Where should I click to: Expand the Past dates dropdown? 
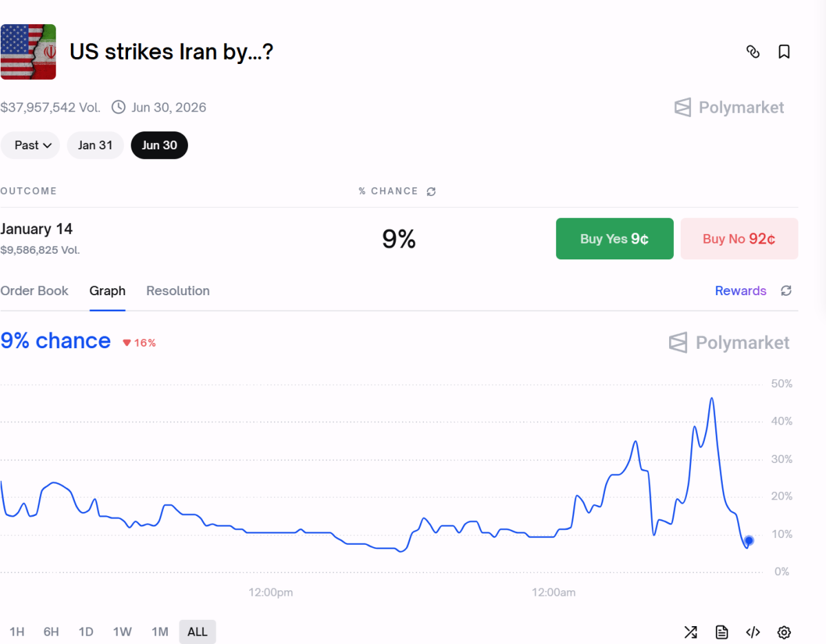tap(30, 145)
